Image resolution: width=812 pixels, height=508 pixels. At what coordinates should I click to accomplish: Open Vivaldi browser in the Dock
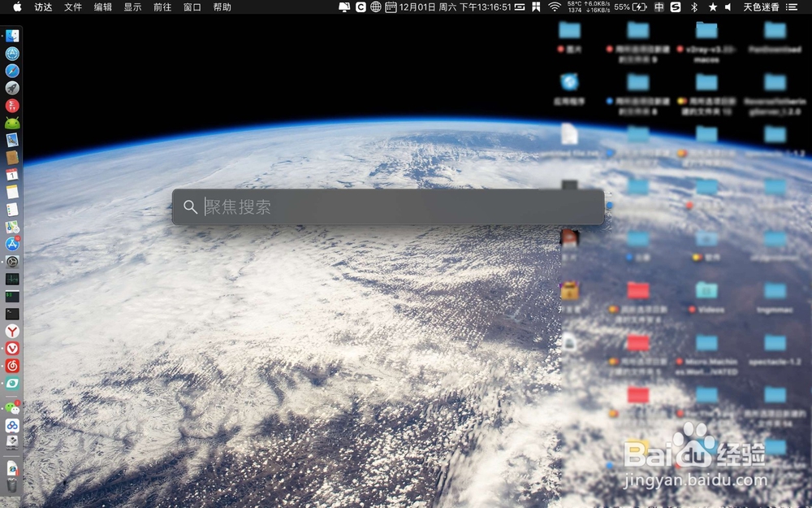tap(12, 349)
